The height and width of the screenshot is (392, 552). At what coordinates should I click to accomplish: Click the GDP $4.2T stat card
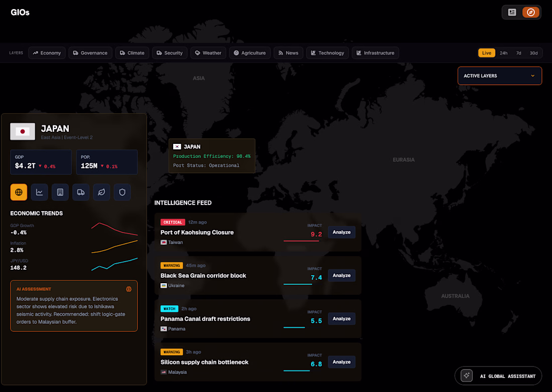[x=41, y=162]
